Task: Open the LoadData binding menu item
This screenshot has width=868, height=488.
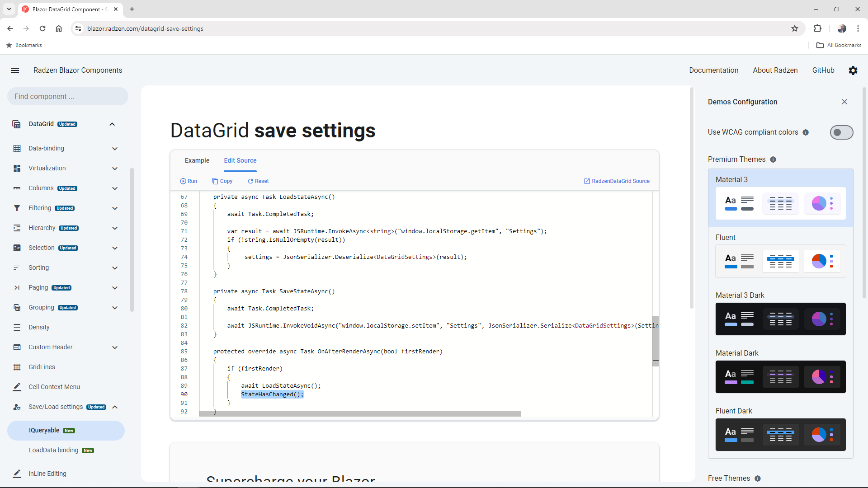Action: click(x=66, y=450)
